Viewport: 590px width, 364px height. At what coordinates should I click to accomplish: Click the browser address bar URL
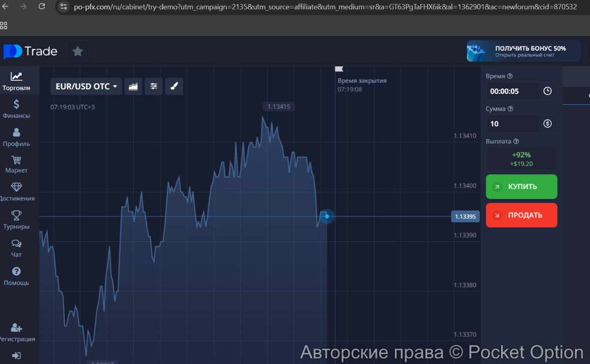pos(325,7)
